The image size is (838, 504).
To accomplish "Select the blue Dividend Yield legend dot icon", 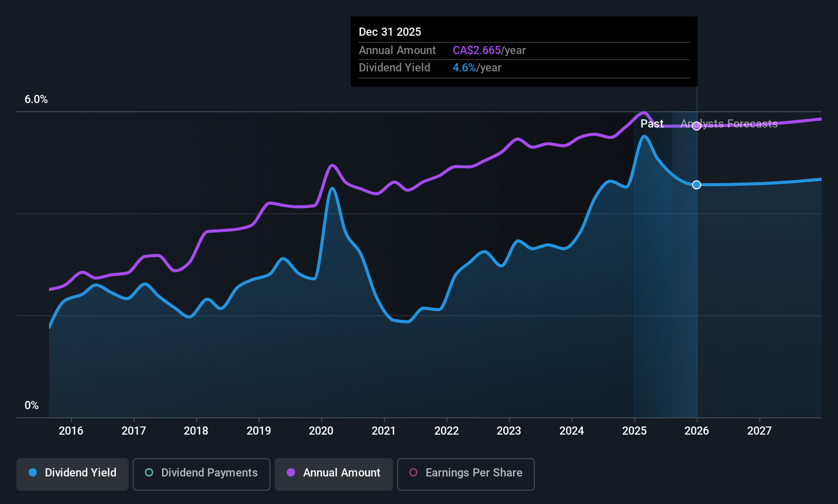I will (x=32, y=473).
